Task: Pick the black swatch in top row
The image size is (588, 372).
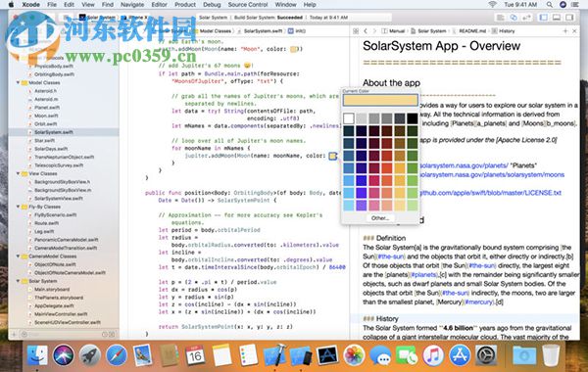Action: (x=413, y=118)
